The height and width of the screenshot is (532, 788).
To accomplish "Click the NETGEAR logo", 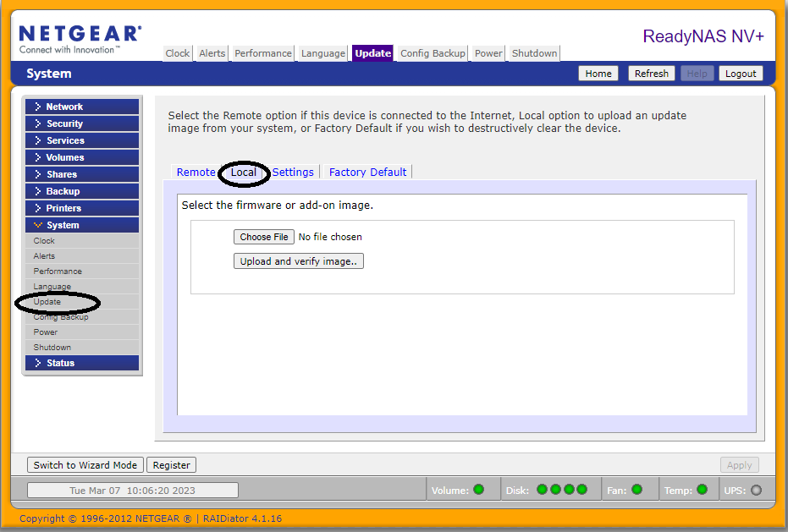I will click(x=80, y=39).
